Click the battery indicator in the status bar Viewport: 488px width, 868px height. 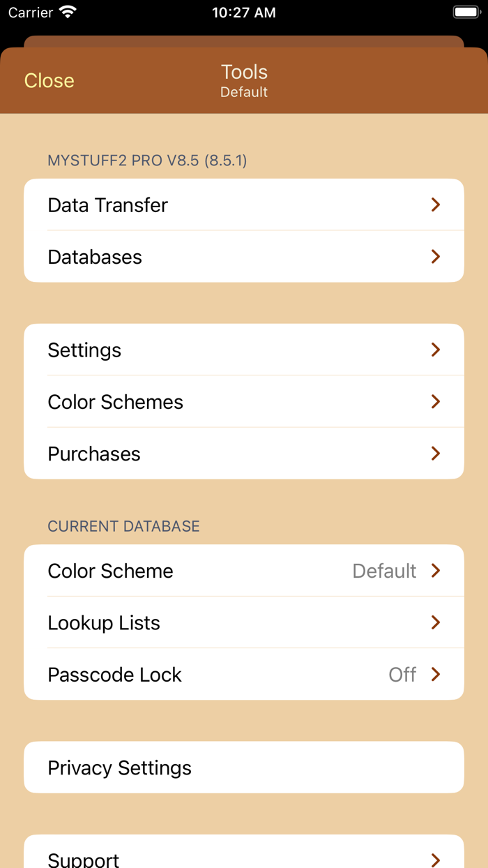point(466,12)
